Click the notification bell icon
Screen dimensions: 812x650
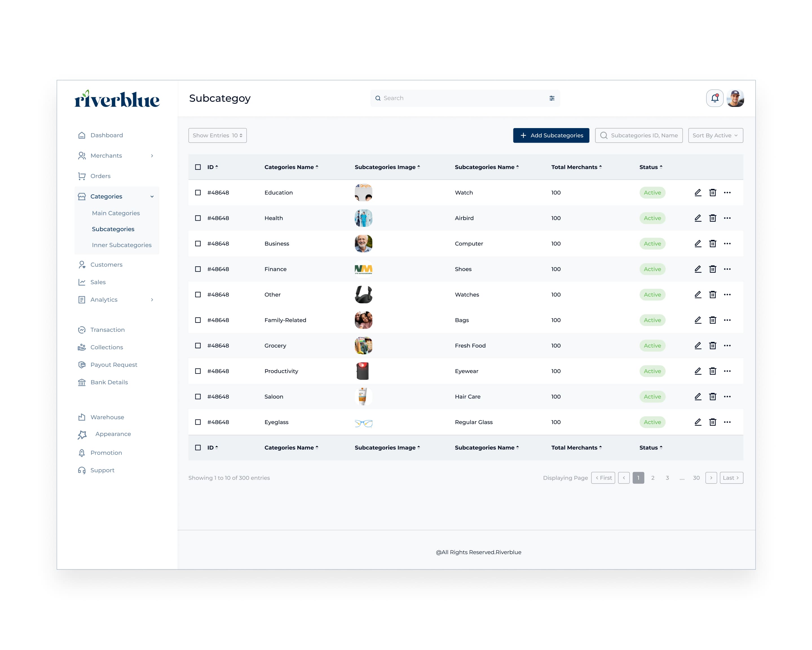coord(714,98)
